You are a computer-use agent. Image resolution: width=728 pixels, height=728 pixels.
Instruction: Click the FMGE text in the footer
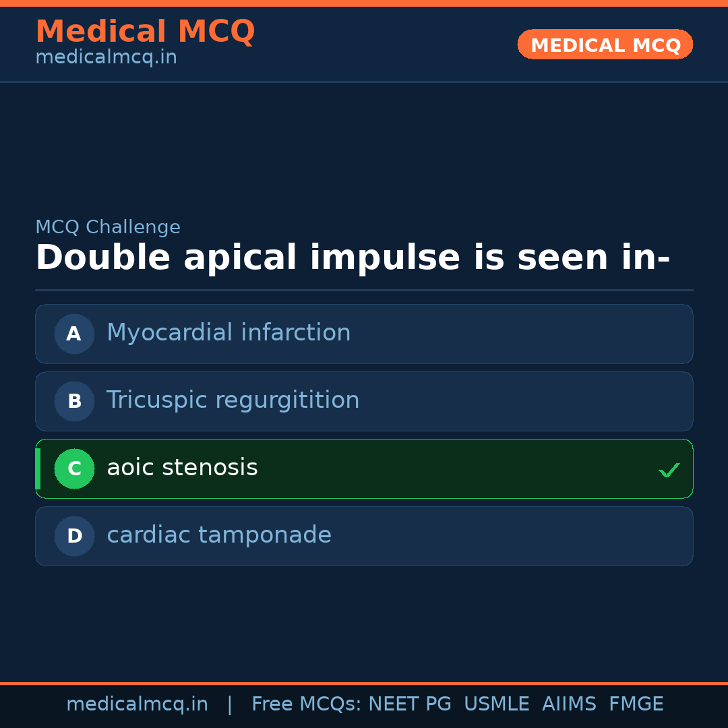click(x=636, y=704)
